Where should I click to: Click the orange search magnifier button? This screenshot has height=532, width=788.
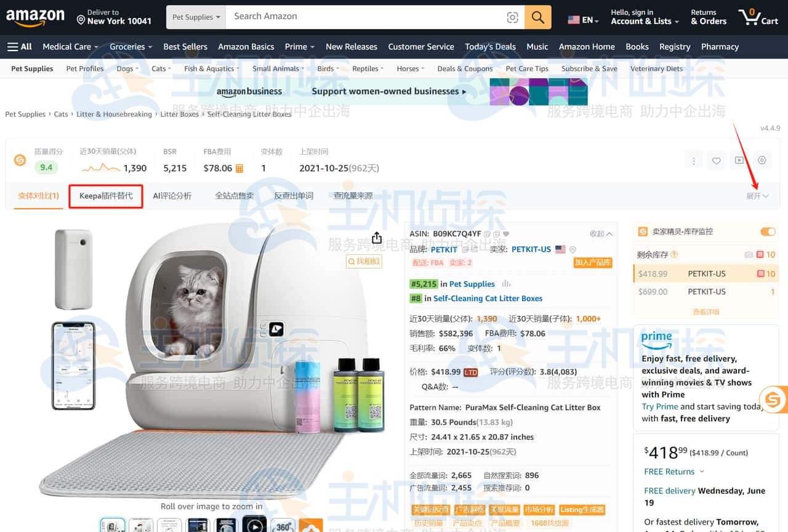(x=538, y=17)
